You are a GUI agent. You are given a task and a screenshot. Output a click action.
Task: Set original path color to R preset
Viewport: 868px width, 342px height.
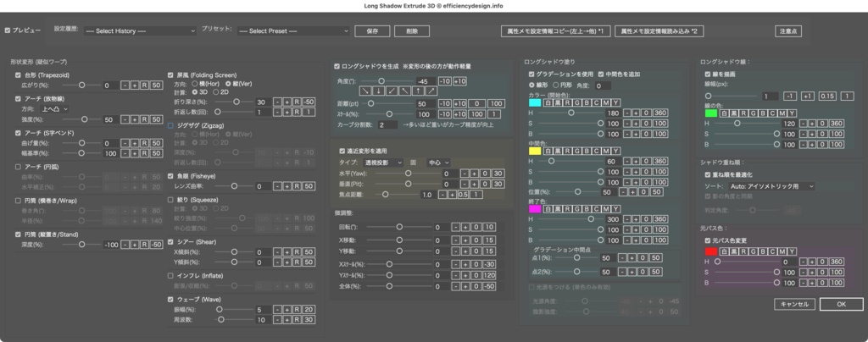pos(743,251)
